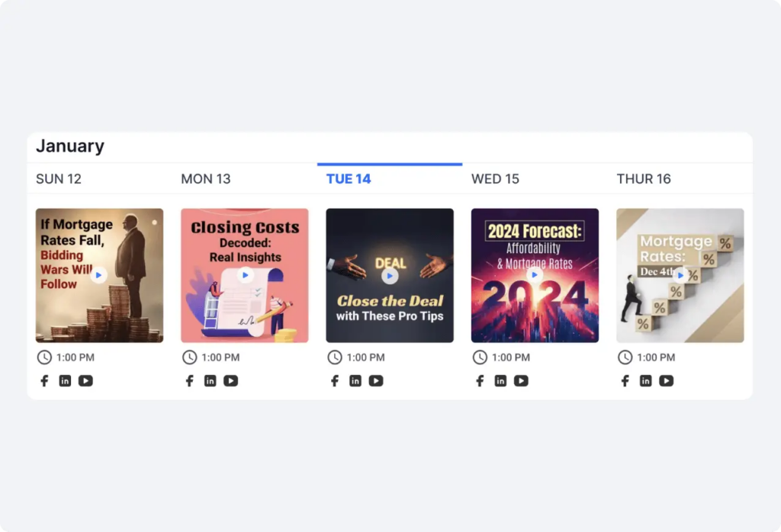Click the Facebook icon under Tuesday 14 post
781x532 pixels.
[335, 381]
